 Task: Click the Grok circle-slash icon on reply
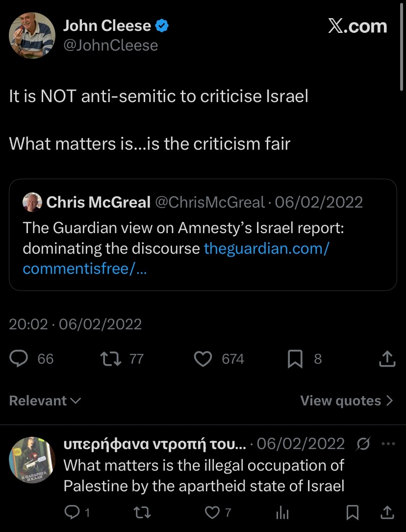tap(363, 444)
